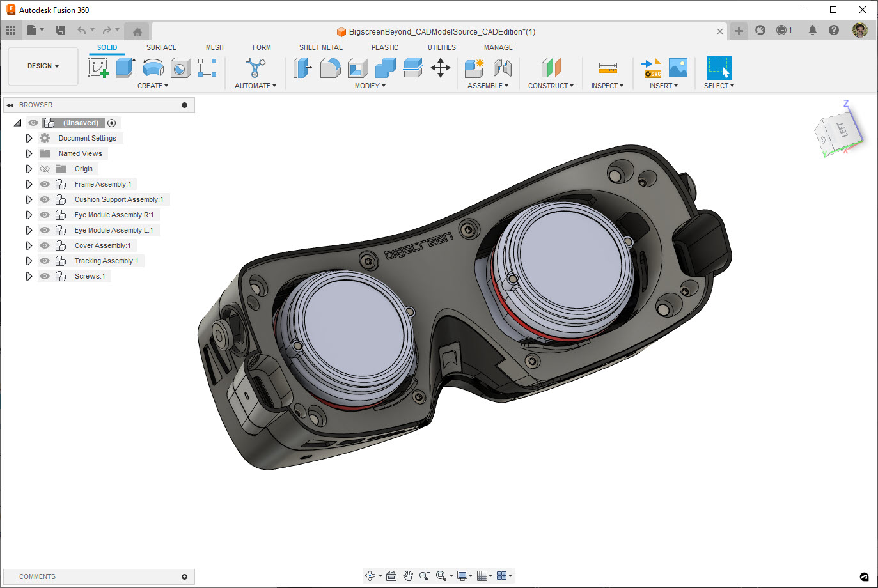Add a new design tab

(739, 31)
